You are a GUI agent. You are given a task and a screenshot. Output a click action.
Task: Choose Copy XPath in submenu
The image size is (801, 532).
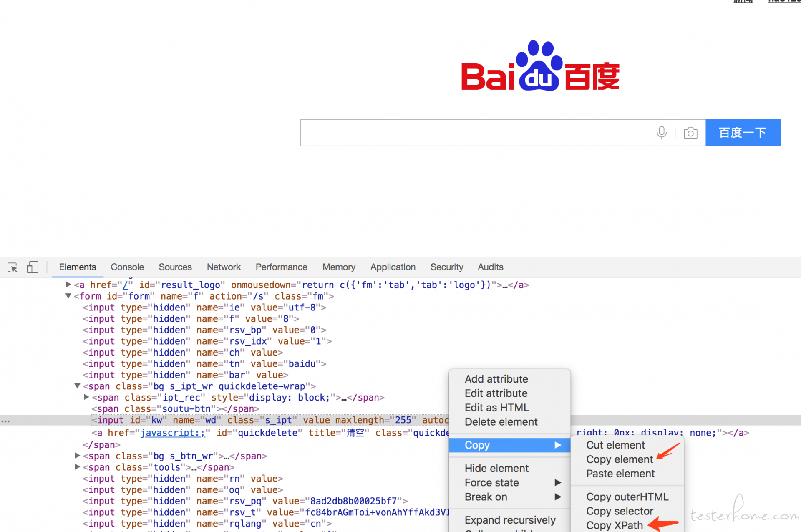pos(615,525)
